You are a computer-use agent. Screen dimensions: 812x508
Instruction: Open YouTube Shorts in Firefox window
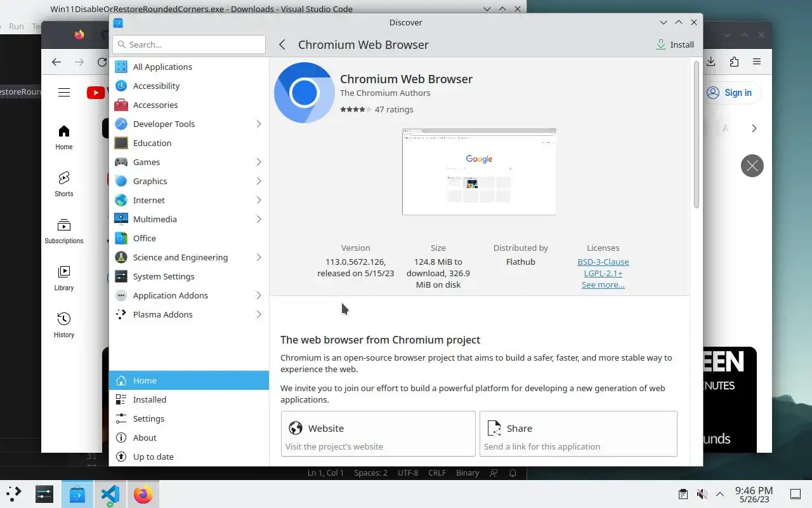coord(63,184)
